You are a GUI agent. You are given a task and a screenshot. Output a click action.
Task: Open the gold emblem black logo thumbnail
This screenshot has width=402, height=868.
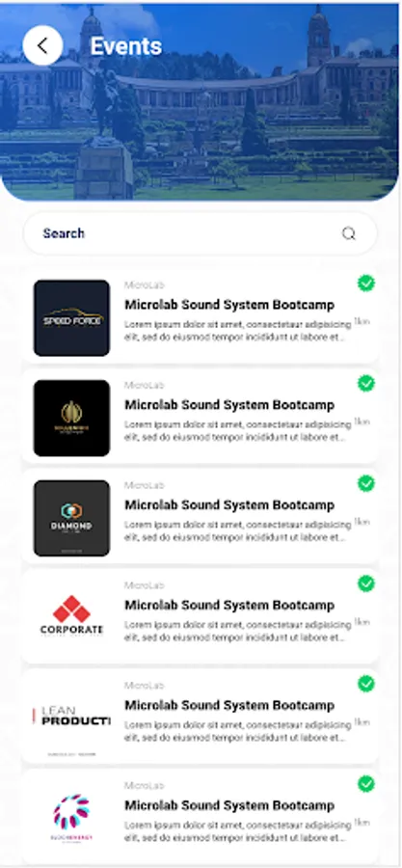point(72,418)
